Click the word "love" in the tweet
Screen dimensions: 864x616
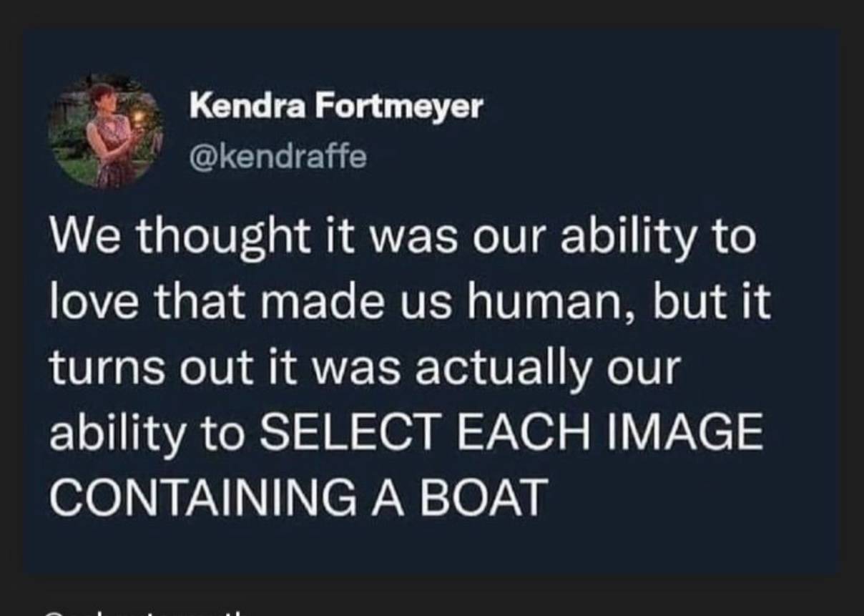pos(86,303)
